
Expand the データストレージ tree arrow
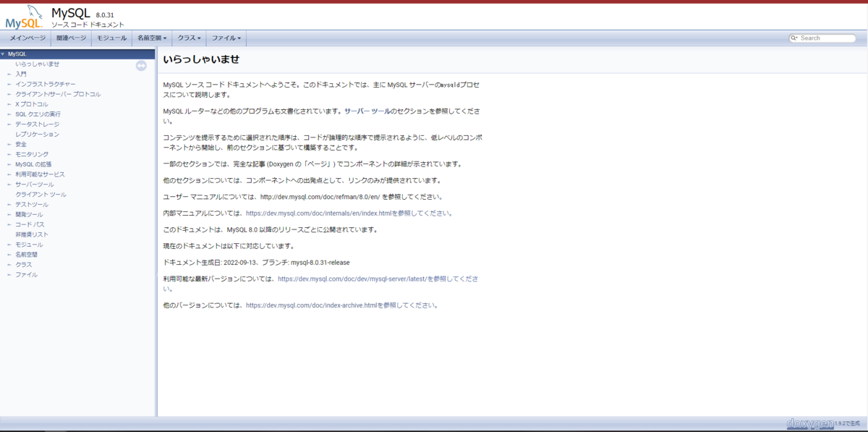(9, 124)
